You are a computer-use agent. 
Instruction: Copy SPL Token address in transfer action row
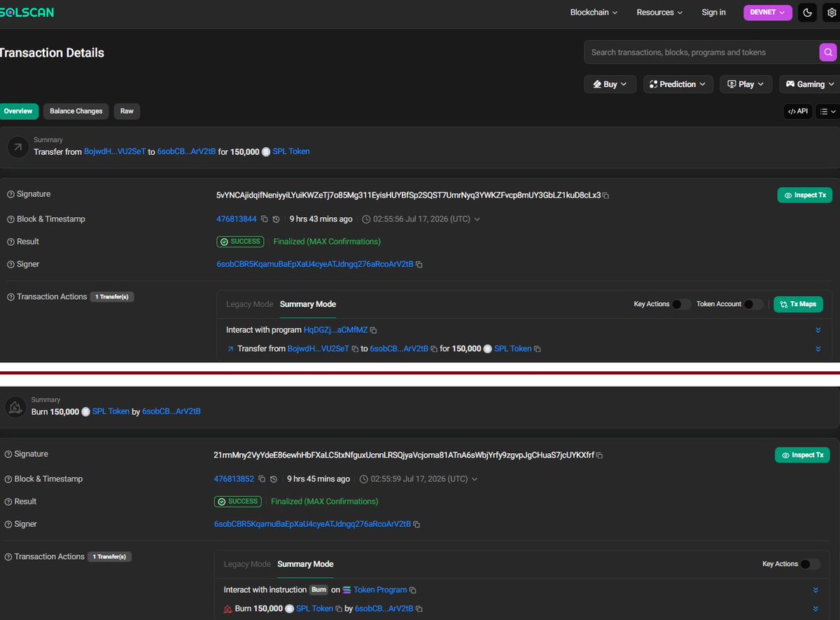coord(538,349)
